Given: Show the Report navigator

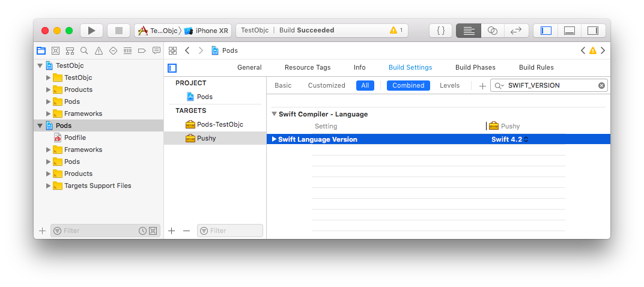Looking at the screenshot, I should coord(156,50).
